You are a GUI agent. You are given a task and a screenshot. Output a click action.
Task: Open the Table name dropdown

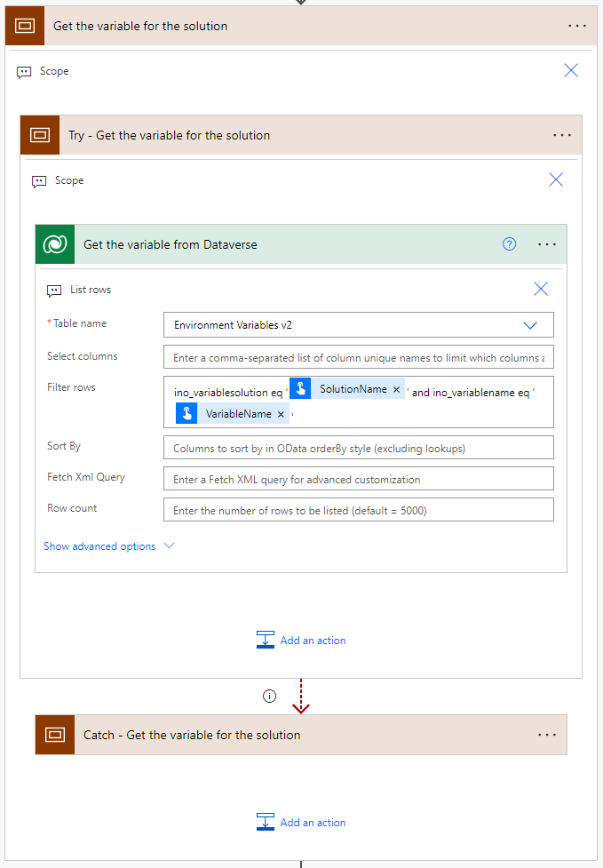coord(530,325)
